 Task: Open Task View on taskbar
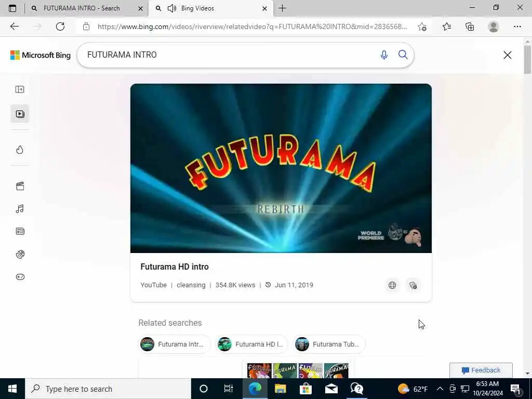pos(229,389)
